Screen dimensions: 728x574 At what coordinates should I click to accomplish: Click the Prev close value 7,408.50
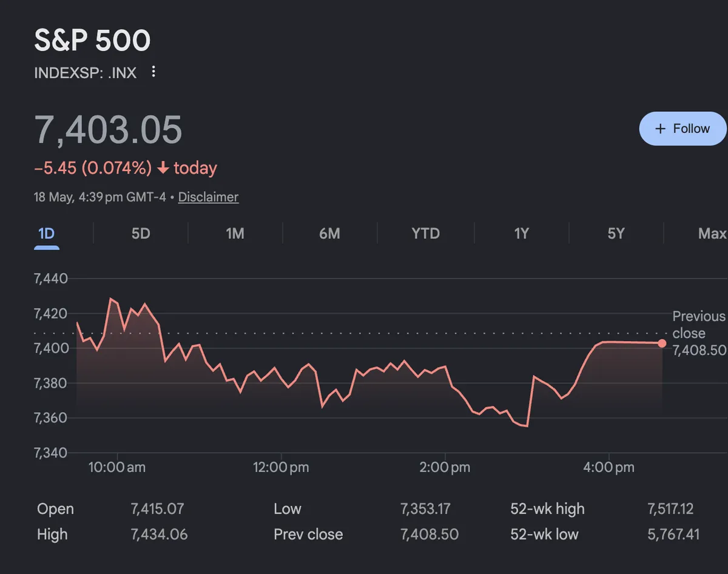[x=430, y=535]
